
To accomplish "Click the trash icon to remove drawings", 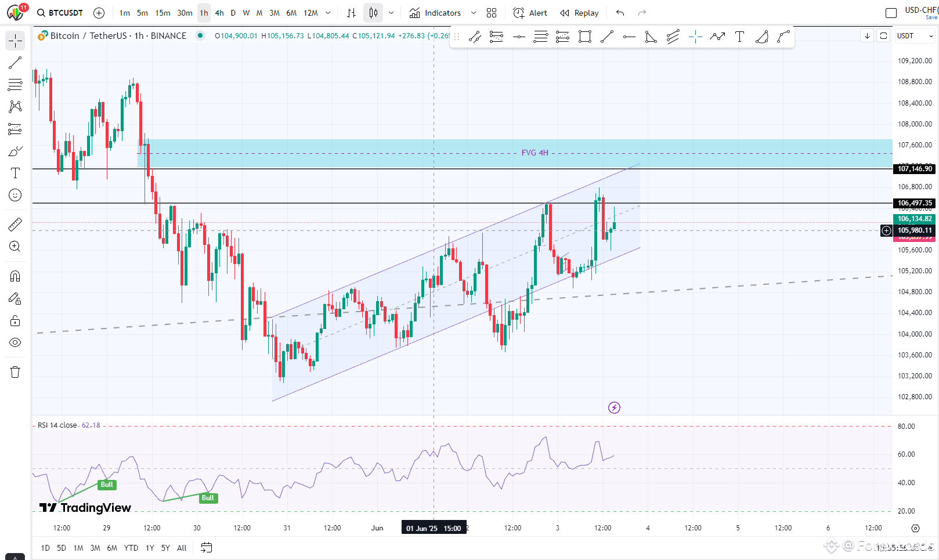I will tap(15, 372).
